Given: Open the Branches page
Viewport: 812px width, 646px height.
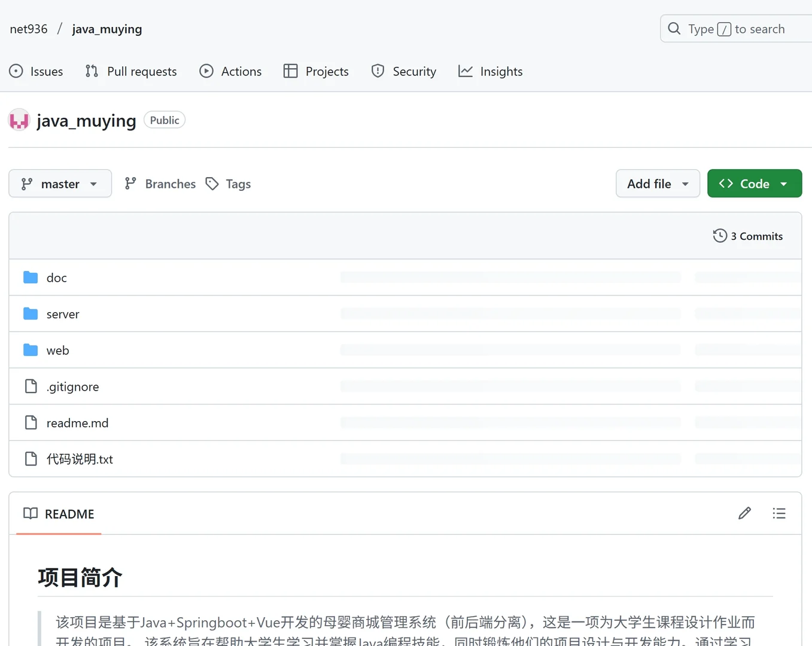Looking at the screenshot, I should click(159, 184).
